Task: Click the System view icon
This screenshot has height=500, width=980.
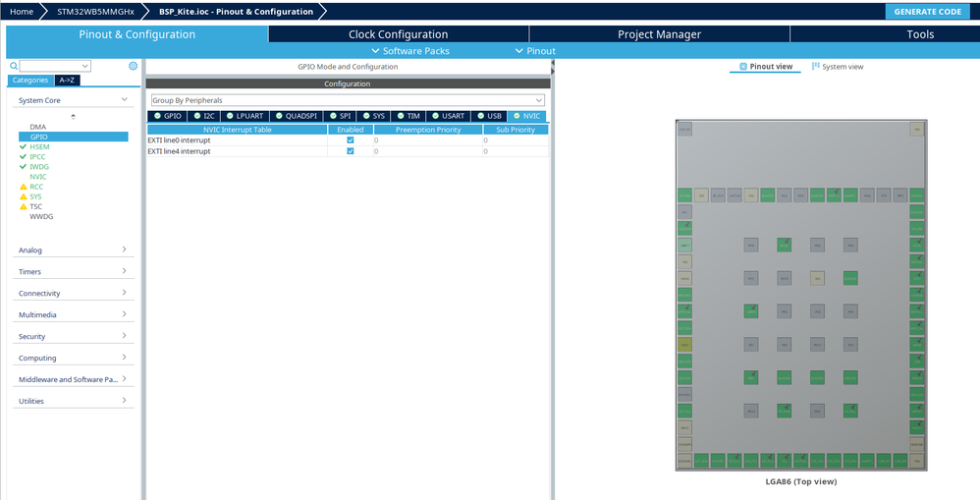Action: (x=816, y=66)
